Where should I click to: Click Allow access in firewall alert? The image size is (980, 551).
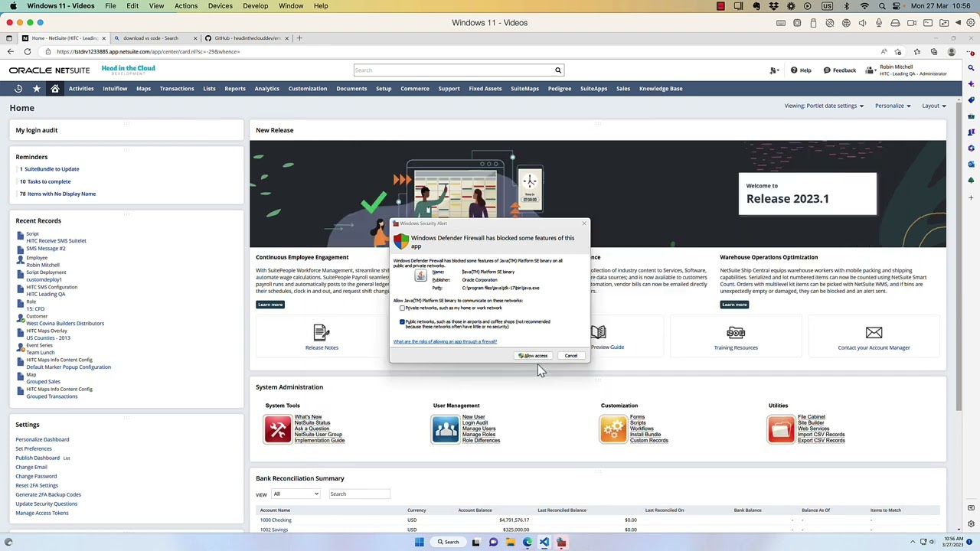533,356
